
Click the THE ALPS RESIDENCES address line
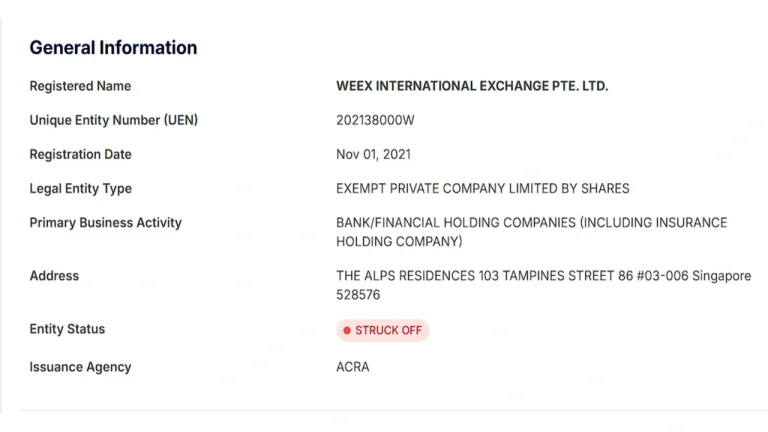[x=544, y=276]
